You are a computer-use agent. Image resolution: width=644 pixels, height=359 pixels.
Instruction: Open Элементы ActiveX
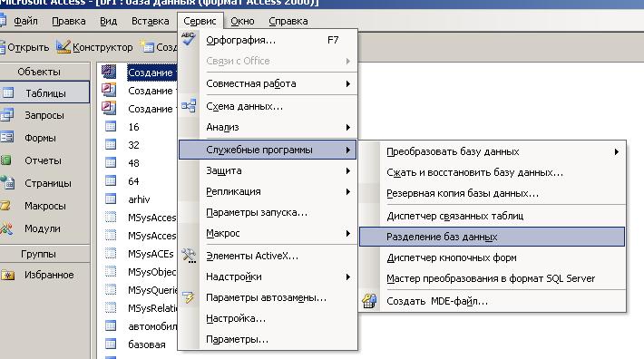click(x=268, y=257)
